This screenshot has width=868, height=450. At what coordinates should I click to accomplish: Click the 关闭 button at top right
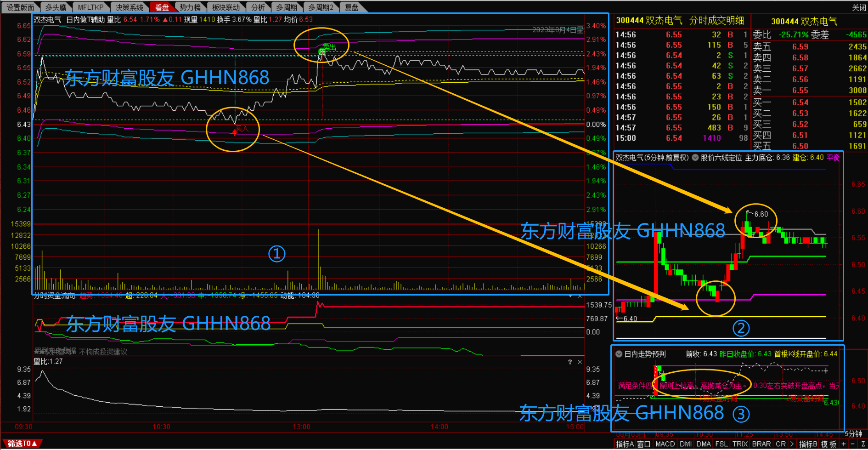(x=859, y=7)
